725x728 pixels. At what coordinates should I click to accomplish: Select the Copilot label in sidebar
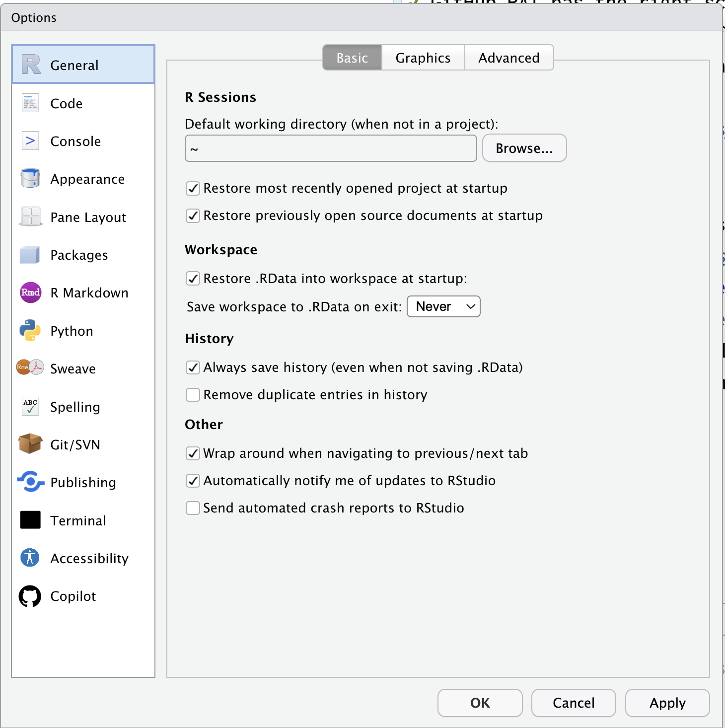pyautogui.click(x=73, y=596)
